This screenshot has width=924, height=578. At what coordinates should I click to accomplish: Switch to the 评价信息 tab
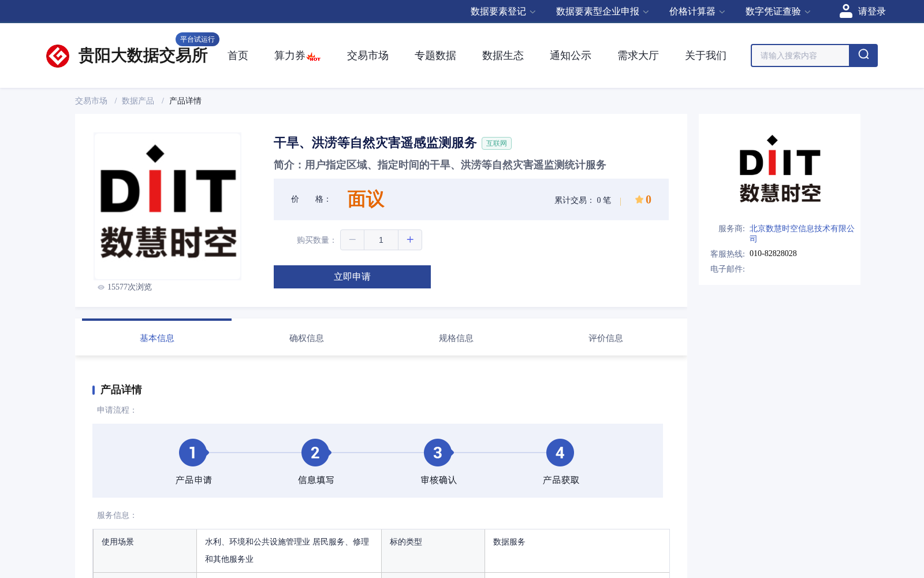(x=606, y=338)
